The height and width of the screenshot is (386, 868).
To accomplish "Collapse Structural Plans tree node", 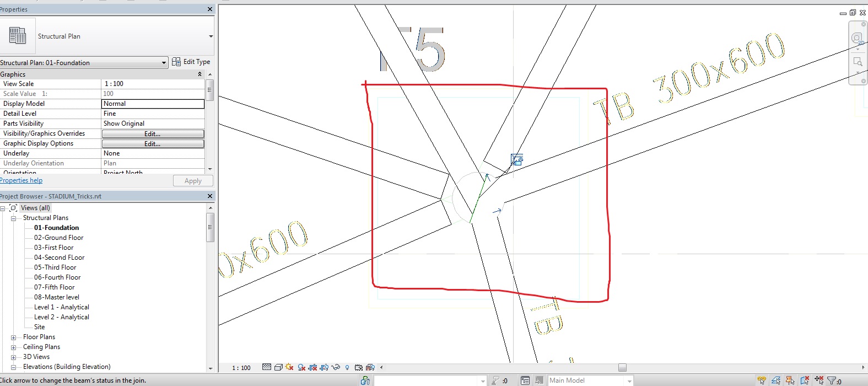I will (13, 218).
